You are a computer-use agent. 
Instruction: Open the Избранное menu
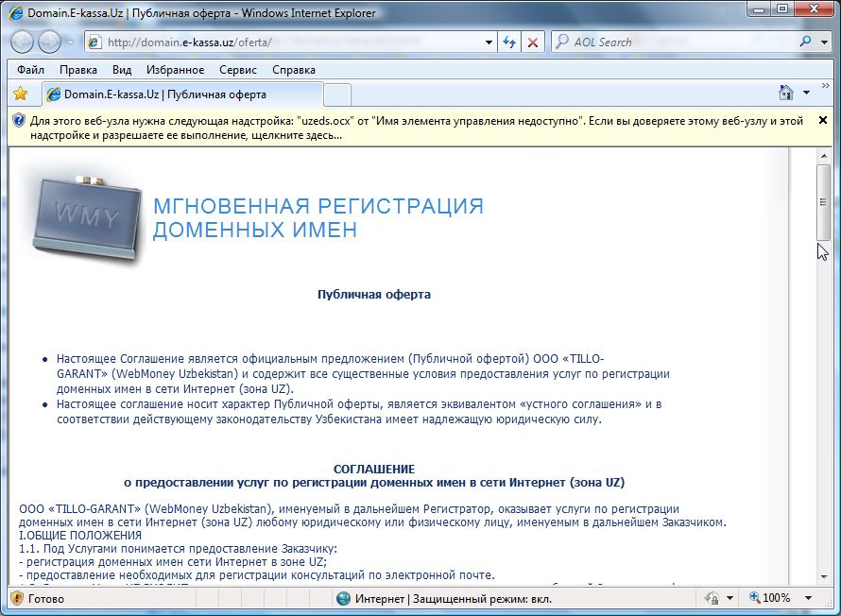click(x=176, y=70)
